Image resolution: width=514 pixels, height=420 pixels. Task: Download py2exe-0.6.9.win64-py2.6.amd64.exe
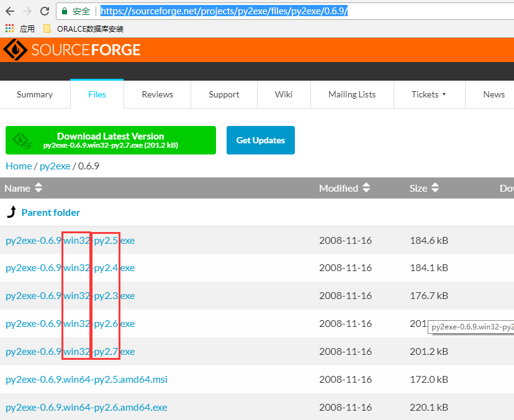point(86,407)
